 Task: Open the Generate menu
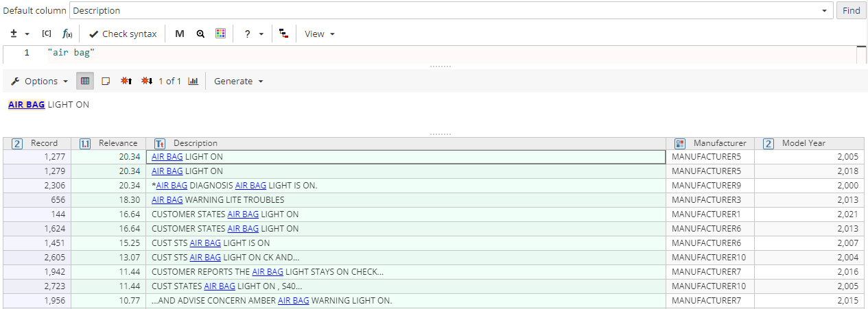pos(238,81)
